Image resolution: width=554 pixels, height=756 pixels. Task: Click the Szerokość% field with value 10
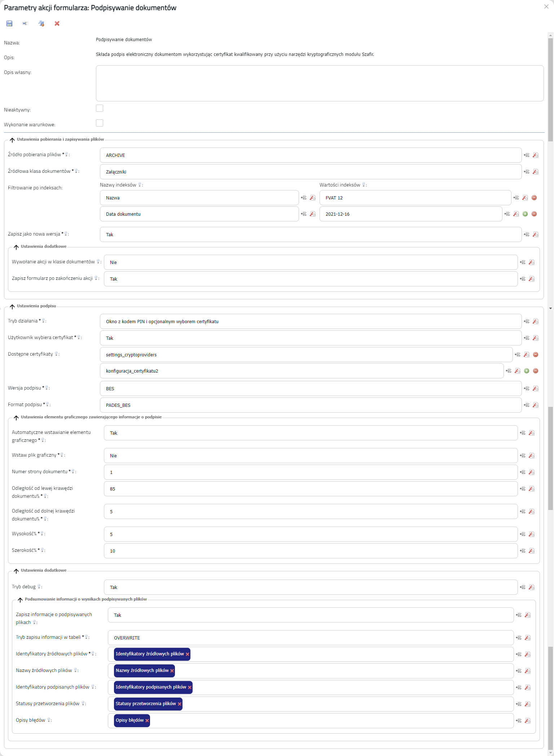[311, 551]
